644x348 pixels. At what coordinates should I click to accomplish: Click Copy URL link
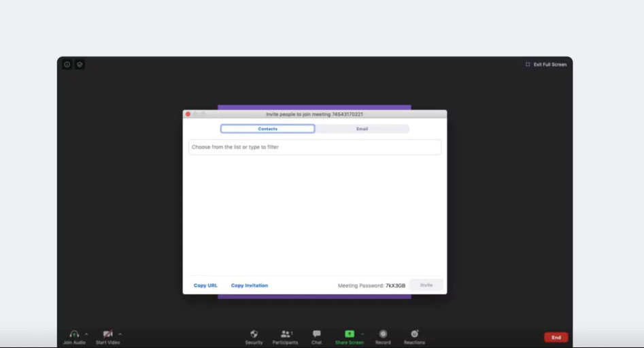[x=205, y=285]
